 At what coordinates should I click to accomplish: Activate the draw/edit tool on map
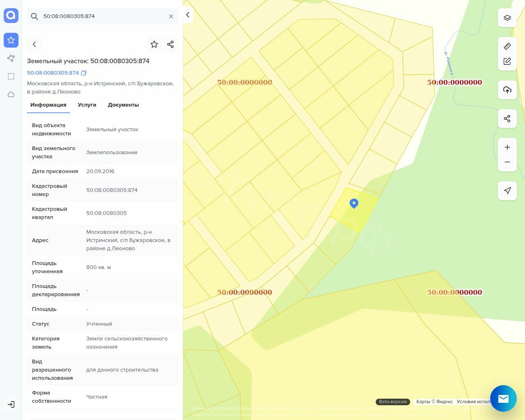(x=507, y=61)
